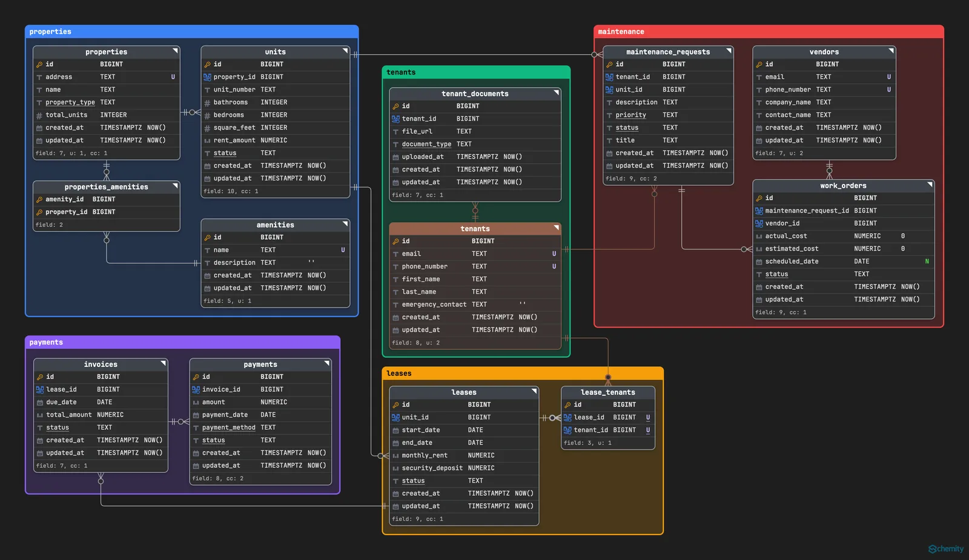The height and width of the screenshot is (560, 969).
Task: Click the vendors table header
Action: (x=824, y=52)
